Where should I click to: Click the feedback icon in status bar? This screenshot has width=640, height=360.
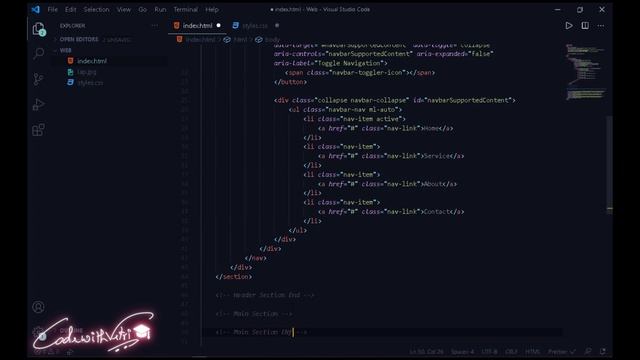[588, 351]
